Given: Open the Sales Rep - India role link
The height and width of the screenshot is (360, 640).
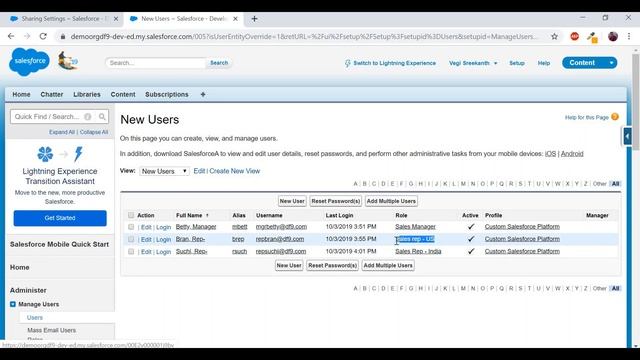Looking at the screenshot, I should pos(418,251).
